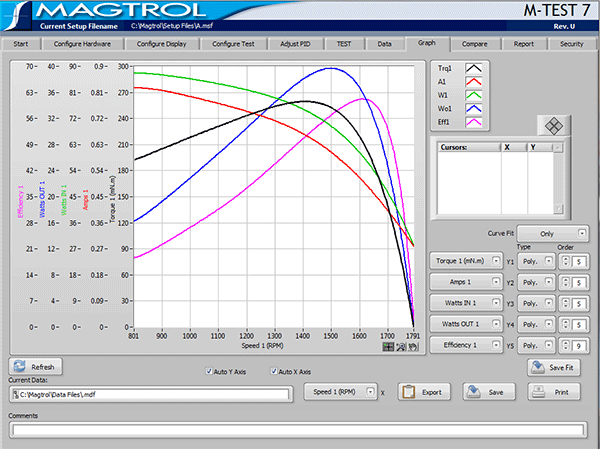Decrement the Y1 order stepper

click(x=566, y=265)
